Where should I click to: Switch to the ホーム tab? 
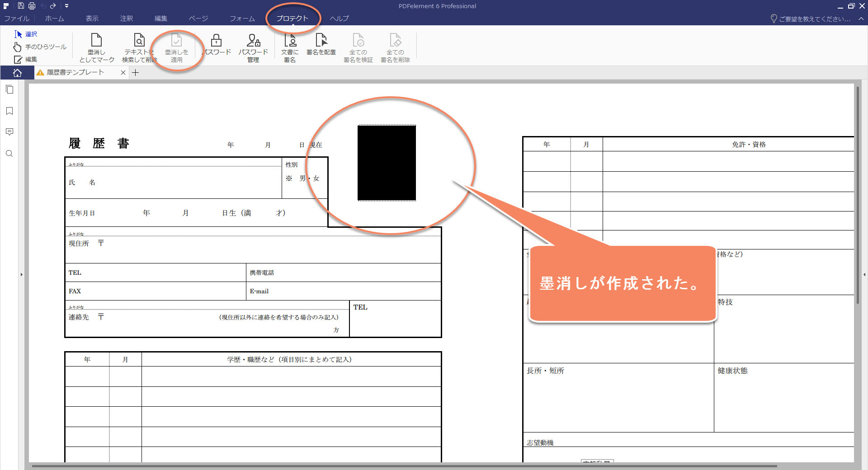55,19
